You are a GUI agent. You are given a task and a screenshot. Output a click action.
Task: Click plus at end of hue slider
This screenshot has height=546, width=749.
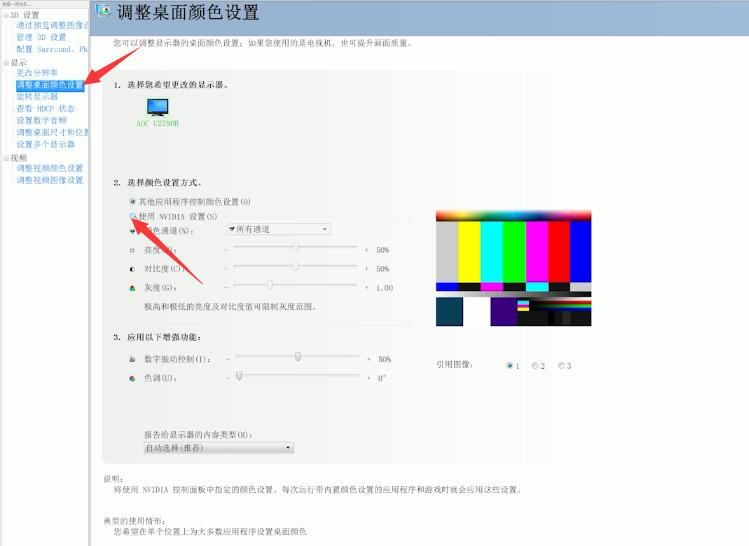368,378
